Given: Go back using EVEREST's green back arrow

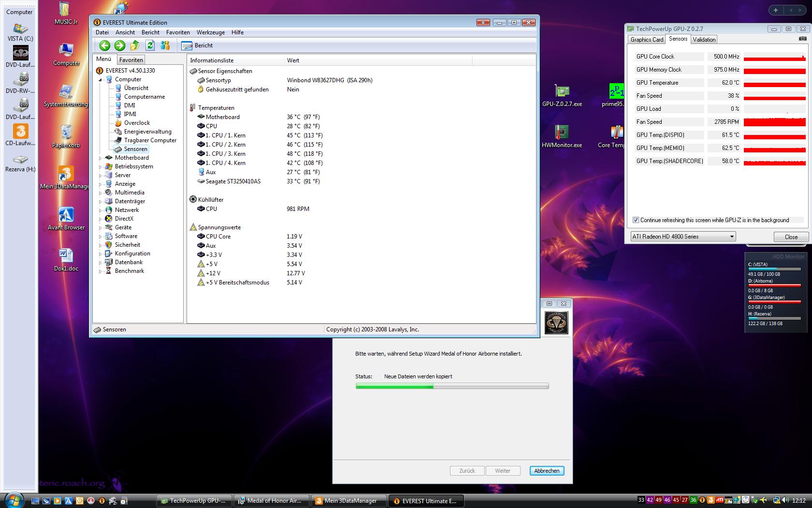Looking at the screenshot, I should click(x=104, y=45).
